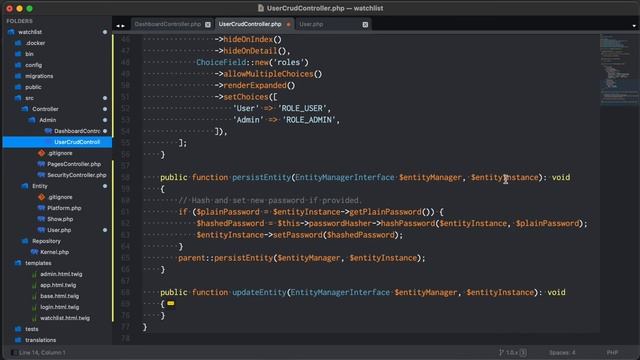Open Platform.php in sidebar
640x360 pixels.
click(x=64, y=208)
